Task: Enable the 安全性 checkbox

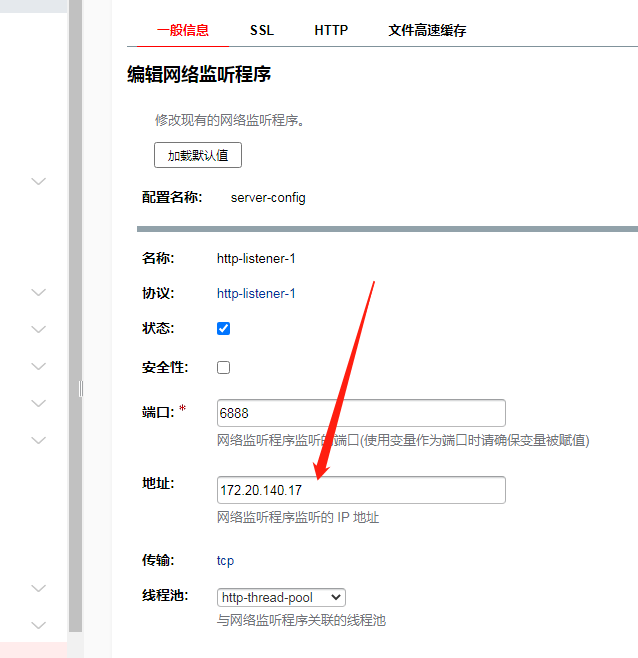Action: (224, 367)
